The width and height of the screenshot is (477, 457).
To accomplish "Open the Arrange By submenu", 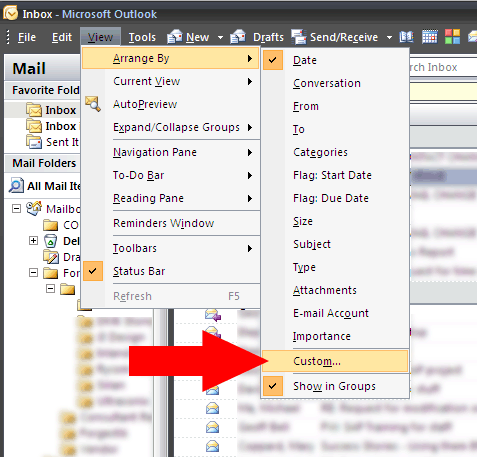I will pos(171,58).
